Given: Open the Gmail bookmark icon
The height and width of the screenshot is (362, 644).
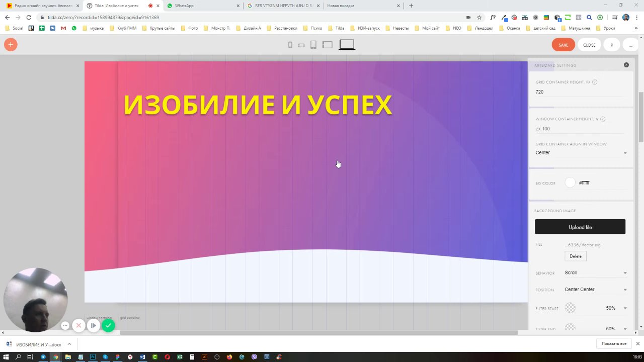Looking at the screenshot, I should point(63,28).
